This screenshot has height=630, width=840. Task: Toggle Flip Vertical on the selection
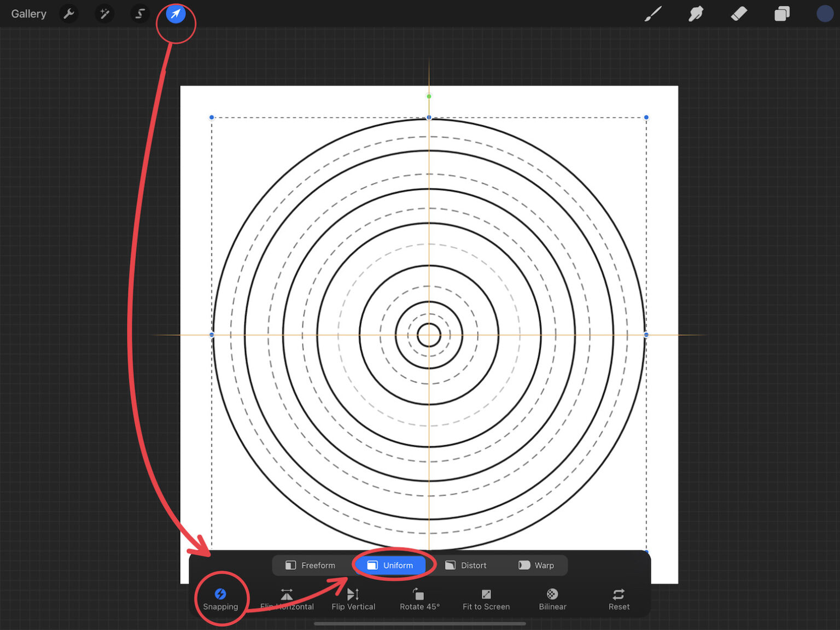(x=353, y=599)
